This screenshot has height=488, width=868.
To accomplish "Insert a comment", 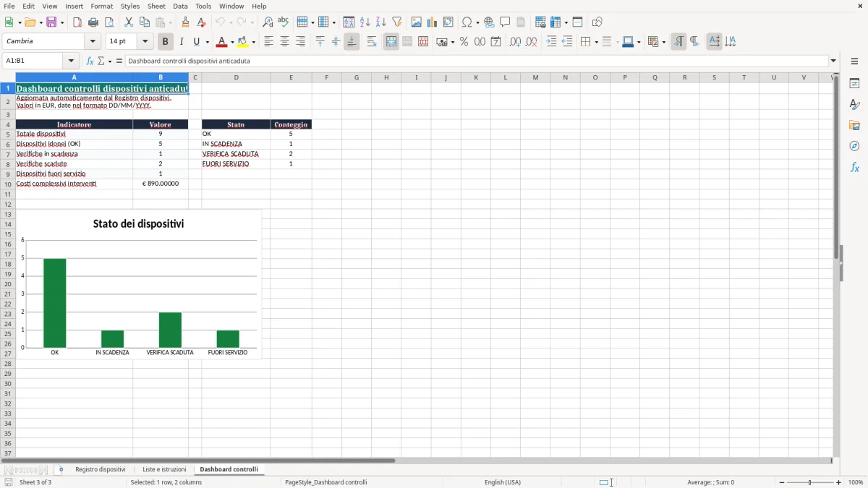I will (x=506, y=22).
